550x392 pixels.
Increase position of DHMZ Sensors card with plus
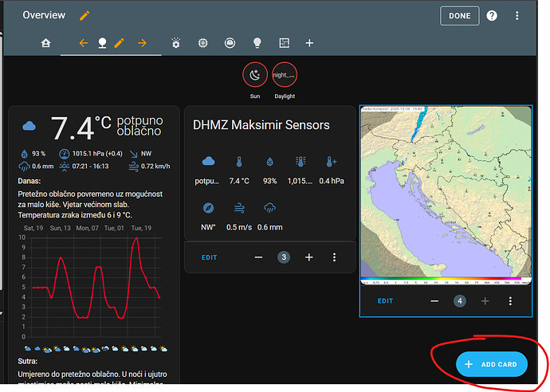pyautogui.click(x=309, y=257)
